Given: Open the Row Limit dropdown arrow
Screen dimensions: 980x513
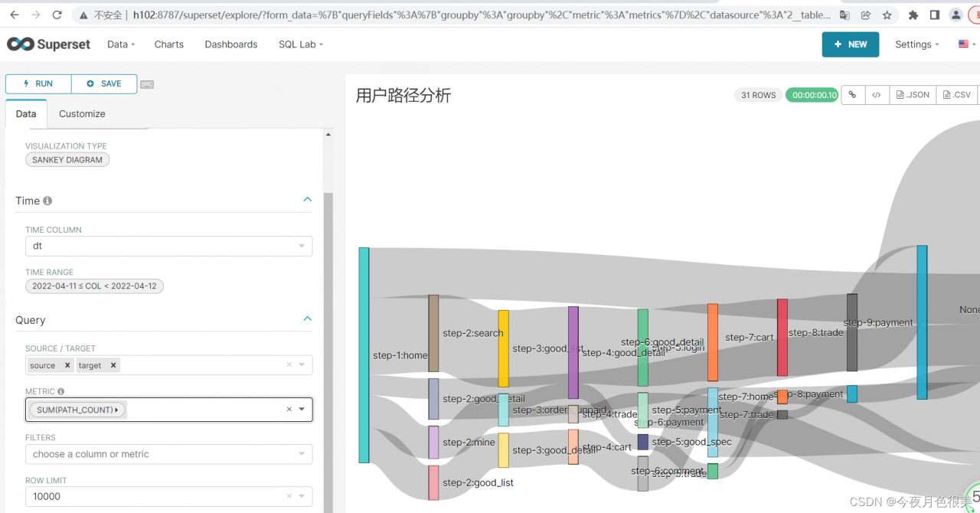Looking at the screenshot, I should click(x=302, y=496).
